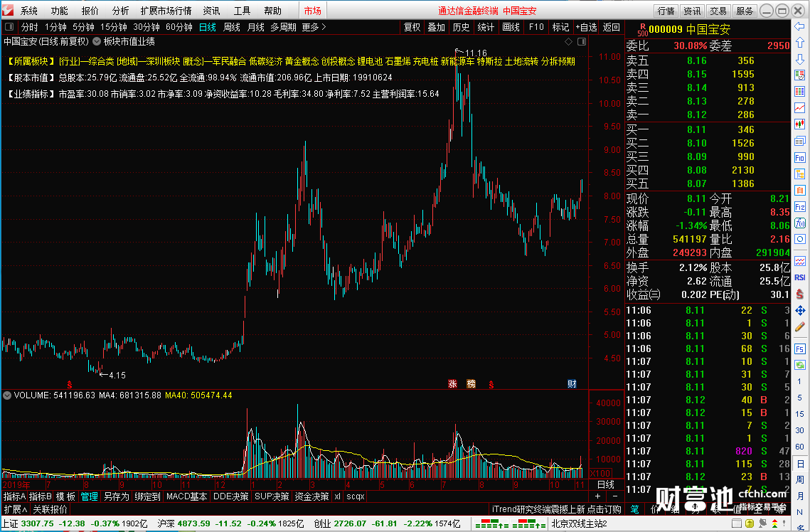Click the plus zoom button below chart
The width and height of the screenshot is (810, 532).
point(597,496)
